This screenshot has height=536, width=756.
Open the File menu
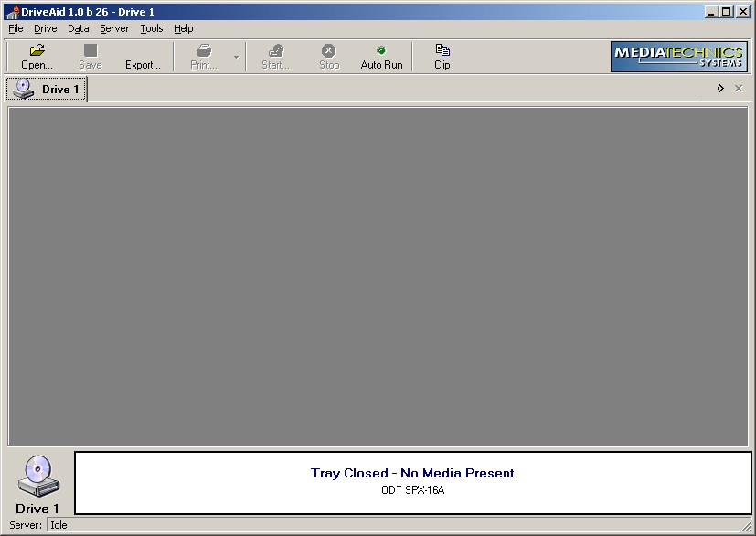click(16, 28)
